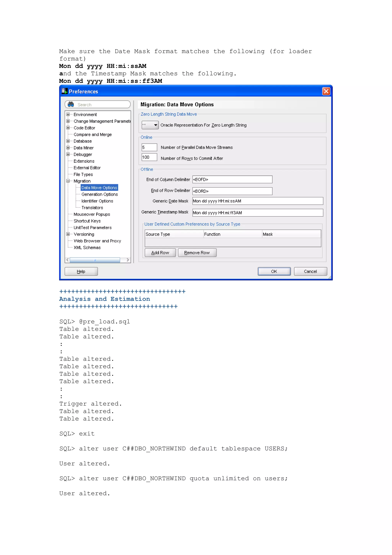
Task: Select Mouseover Popups tree item
Action: point(92,214)
